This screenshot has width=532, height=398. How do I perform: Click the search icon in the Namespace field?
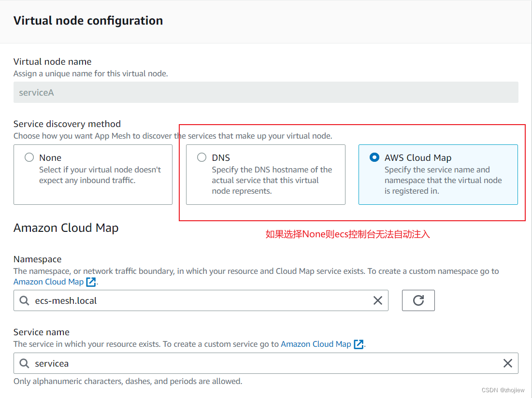pos(25,300)
